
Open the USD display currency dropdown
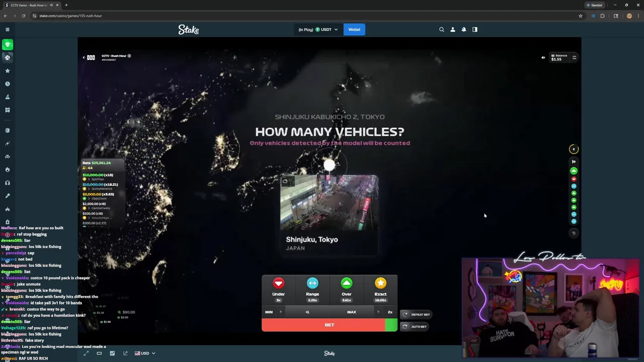[x=145, y=353]
